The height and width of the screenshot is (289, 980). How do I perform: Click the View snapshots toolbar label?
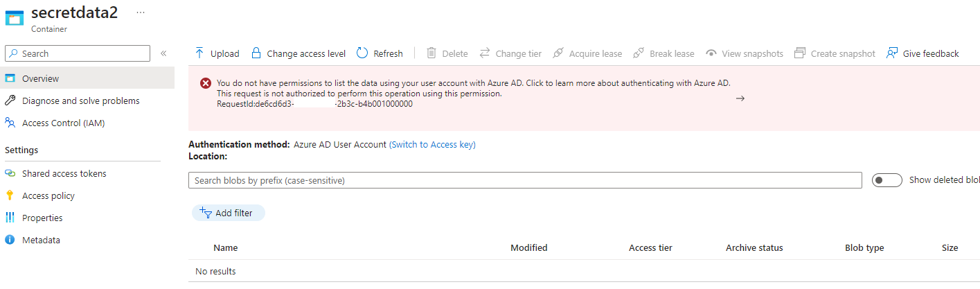(x=752, y=53)
